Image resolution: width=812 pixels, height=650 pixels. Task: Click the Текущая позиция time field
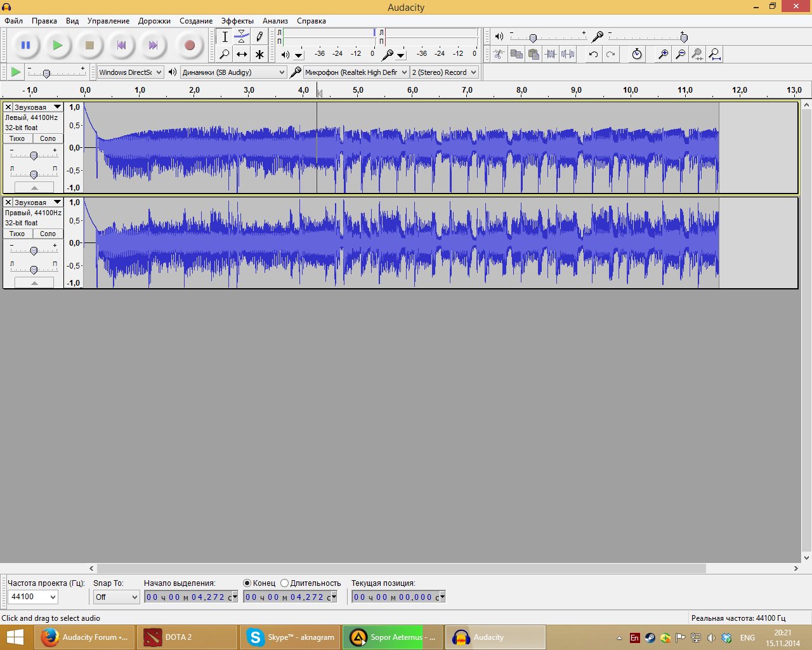click(x=399, y=597)
